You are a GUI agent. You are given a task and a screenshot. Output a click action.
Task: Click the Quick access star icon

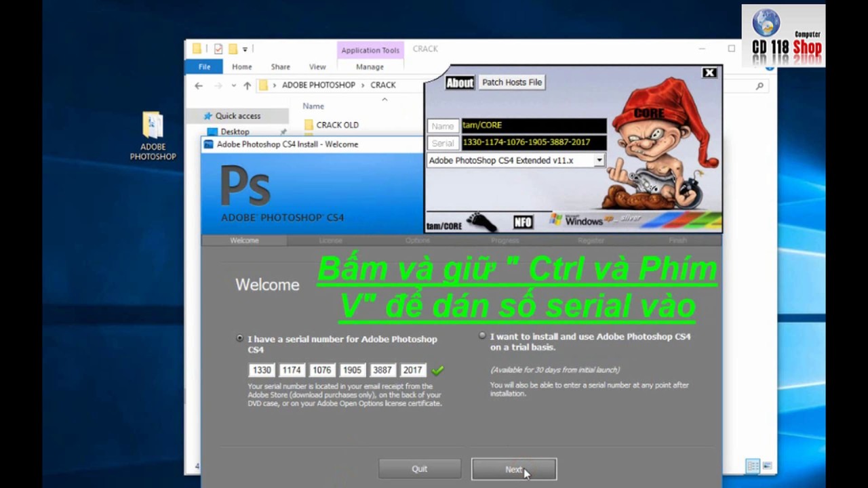point(208,116)
